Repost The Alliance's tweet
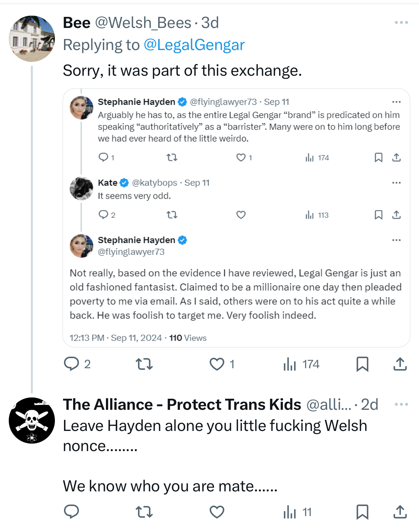This screenshot has width=419, height=532. pos(144,512)
